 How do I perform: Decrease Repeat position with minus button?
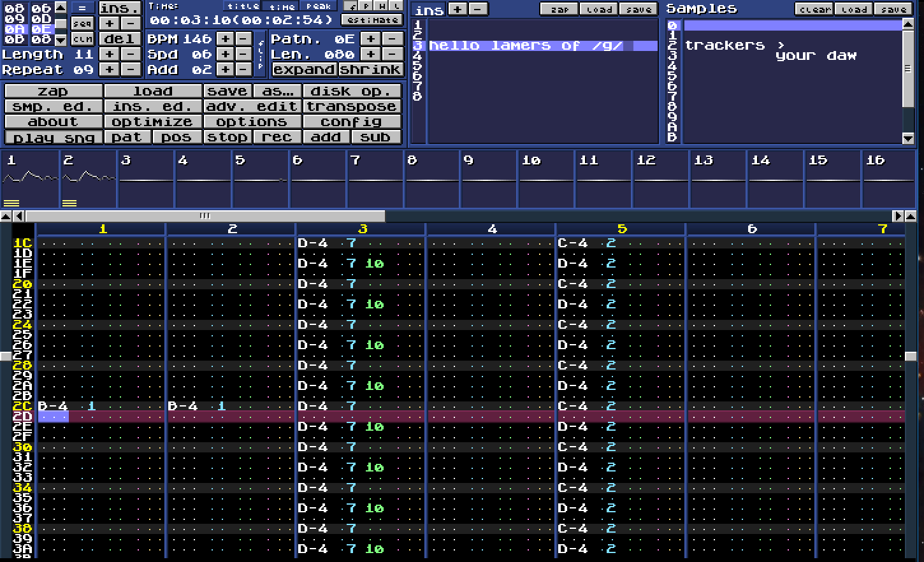[131, 69]
